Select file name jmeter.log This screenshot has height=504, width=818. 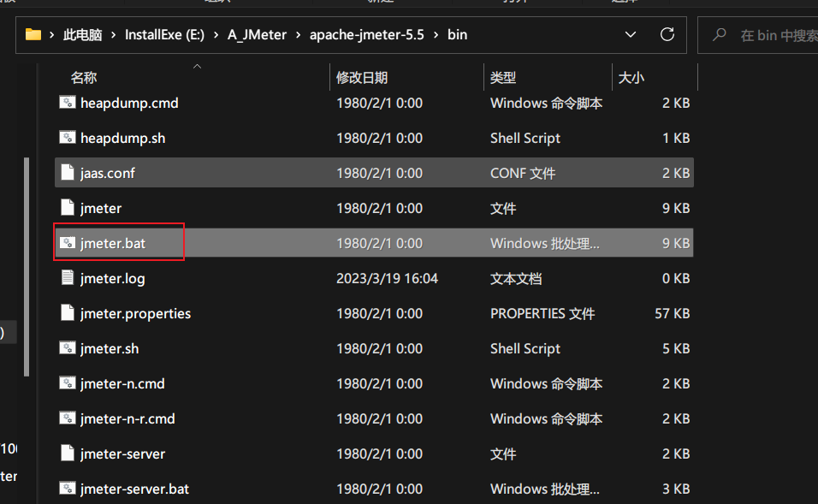[x=113, y=278]
